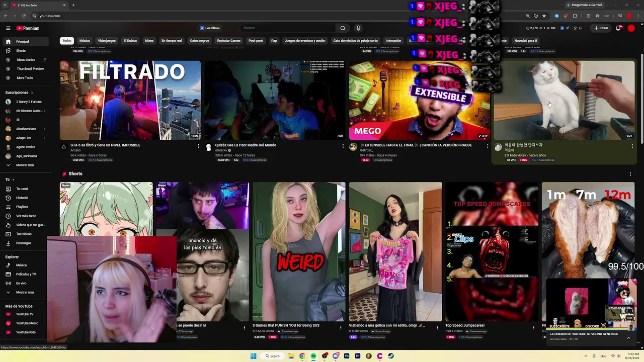This screenshot has height=362, width=644.
Task: Open the browser tab search dropdown
Action: pos(5,5)
